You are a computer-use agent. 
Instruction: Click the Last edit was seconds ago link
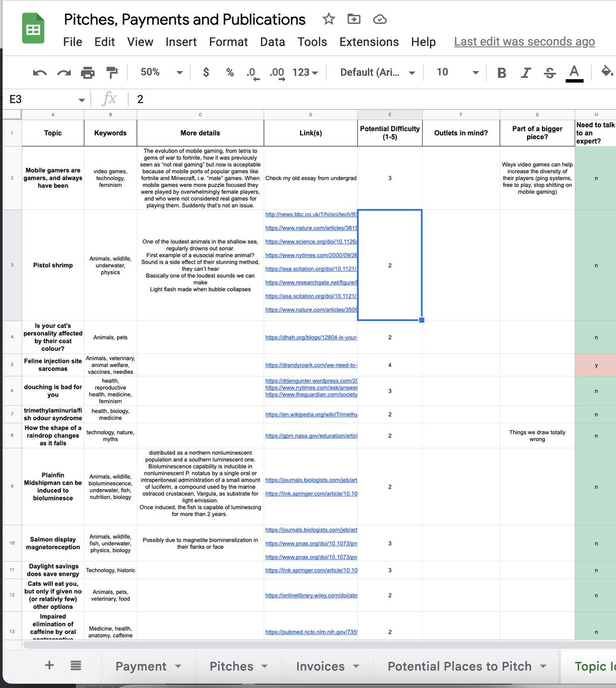click(524, 42)
